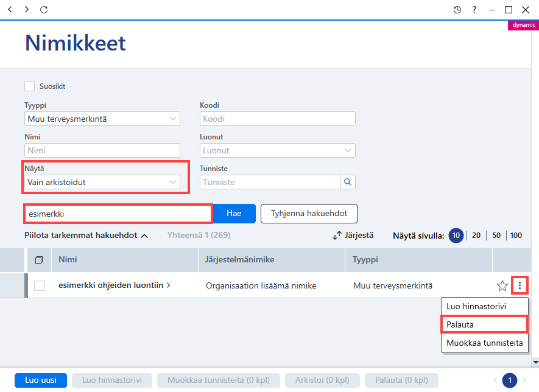The height and width of the screenshot is (392, 539).
Task: Mark esimerkki row as favorite star
Action: [x=502, y=285]
